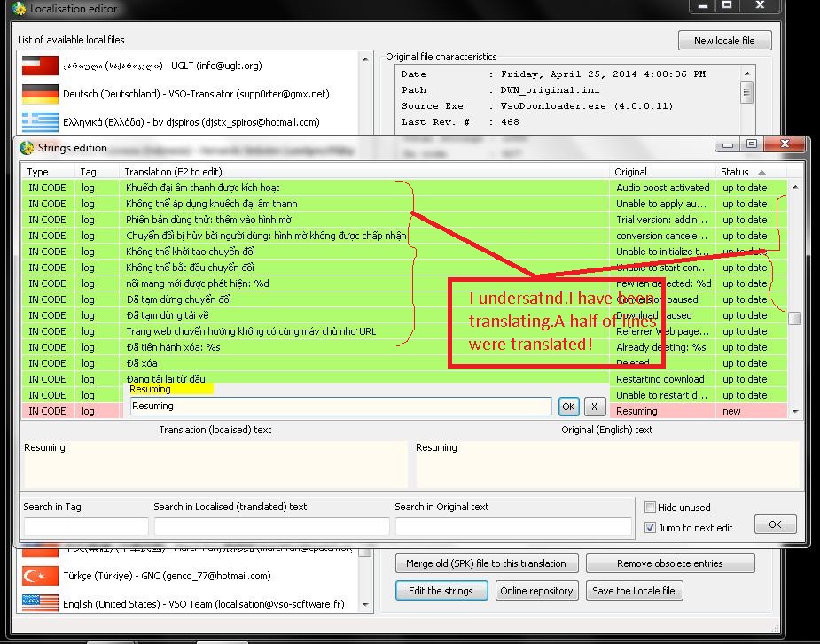Click strings list scroll up arrow
Viewport: 820px width, 644px height.
coord(795,187)
